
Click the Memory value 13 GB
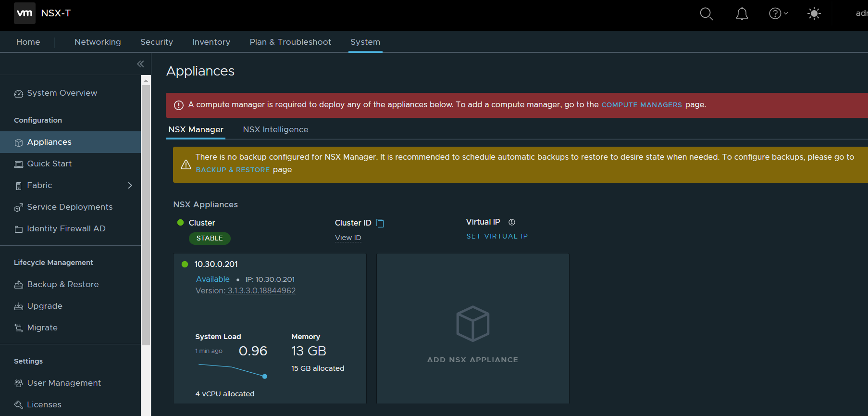(x=309, y=351)
